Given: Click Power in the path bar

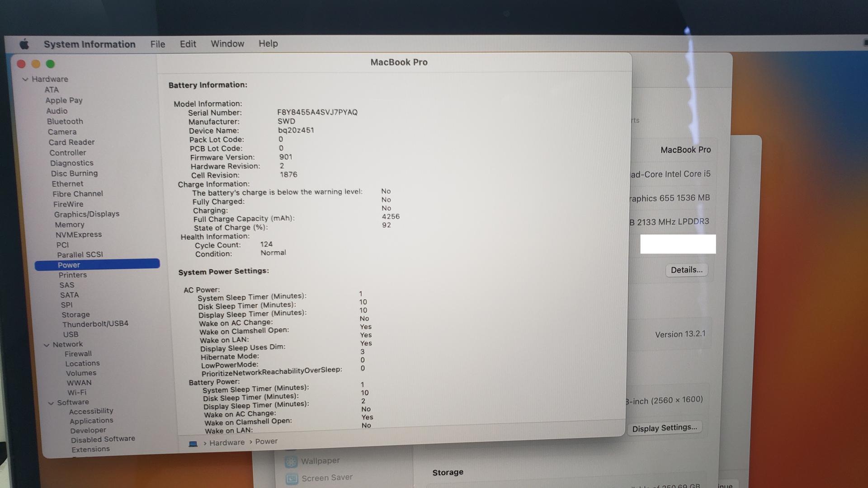Looking at the screenshot, I should click(266, 441).
